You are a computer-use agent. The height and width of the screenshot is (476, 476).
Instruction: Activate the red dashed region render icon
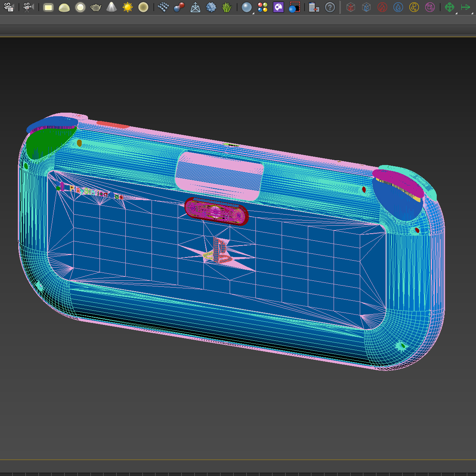point(294,7)
